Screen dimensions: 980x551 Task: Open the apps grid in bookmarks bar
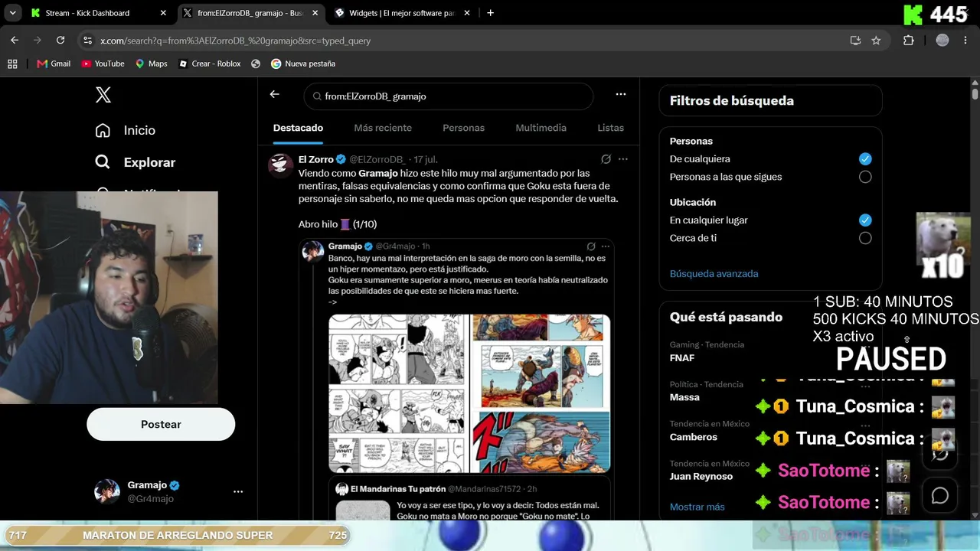(12, 64)
